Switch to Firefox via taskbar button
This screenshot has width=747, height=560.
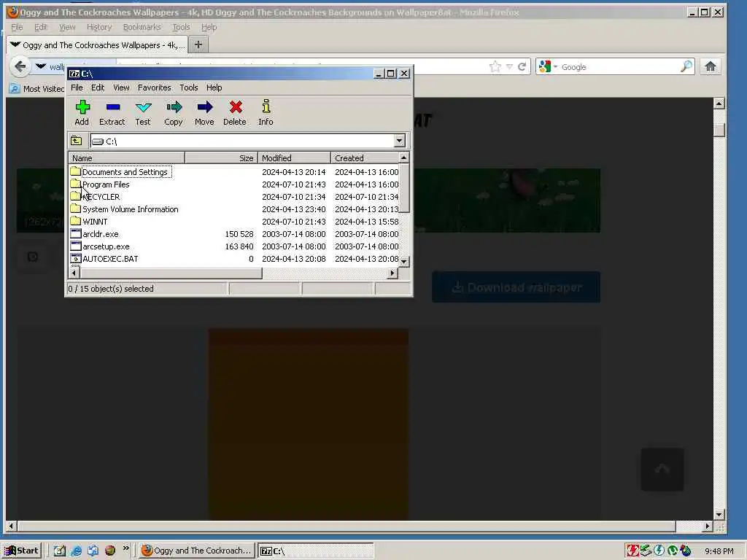(x=197, y=551)
